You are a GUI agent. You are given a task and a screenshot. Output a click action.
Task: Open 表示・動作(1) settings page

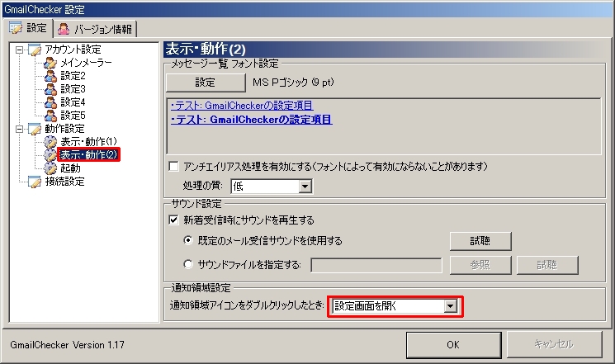(88, 142)
